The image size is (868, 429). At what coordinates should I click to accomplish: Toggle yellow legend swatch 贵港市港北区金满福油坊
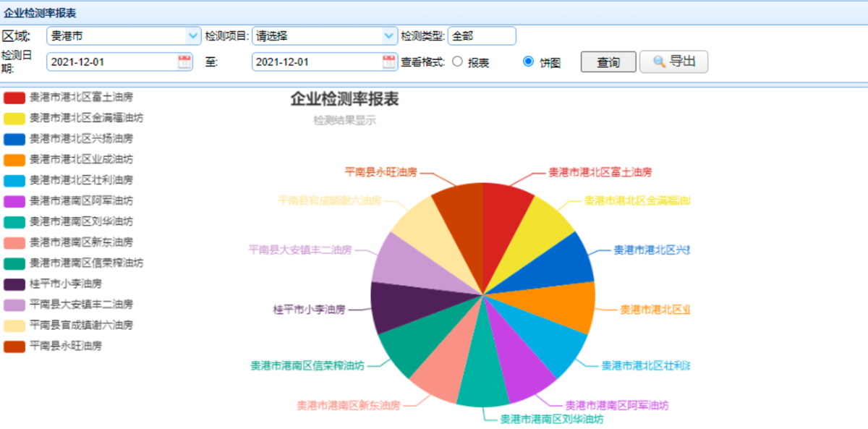[14, 118]
